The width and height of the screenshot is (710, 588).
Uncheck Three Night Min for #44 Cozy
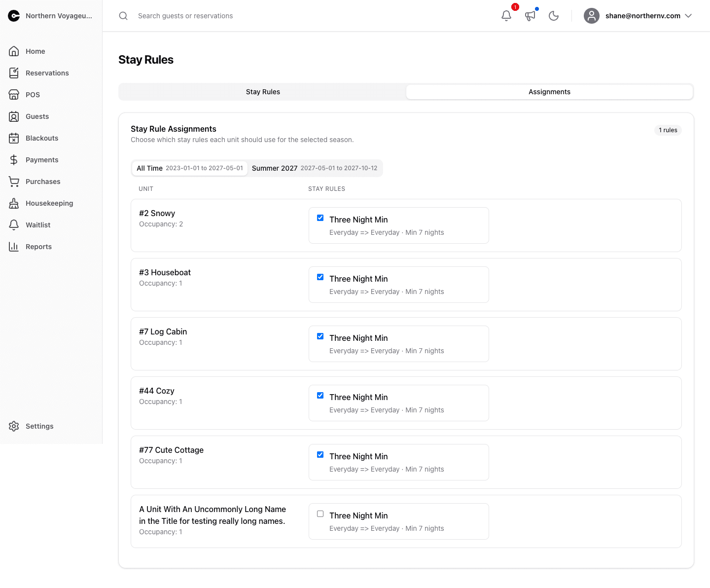pyautogui.click(x=320, y=396)
